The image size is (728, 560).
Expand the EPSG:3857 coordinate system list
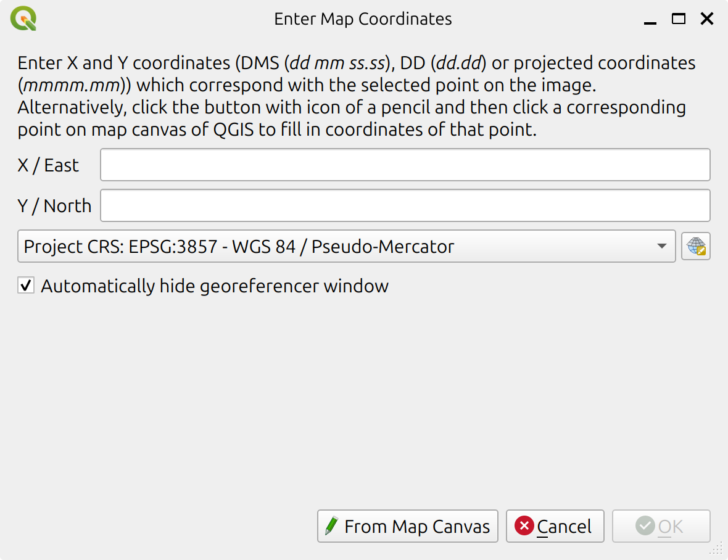(345, 246)
